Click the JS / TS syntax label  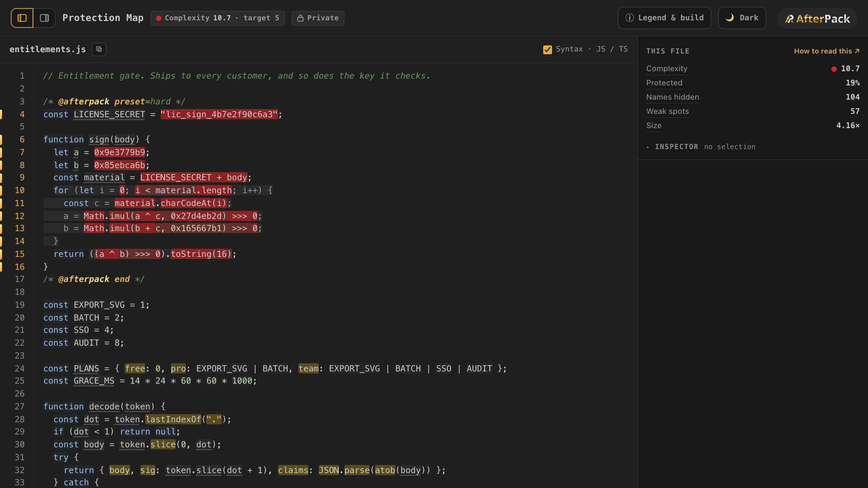pos(612,49)
